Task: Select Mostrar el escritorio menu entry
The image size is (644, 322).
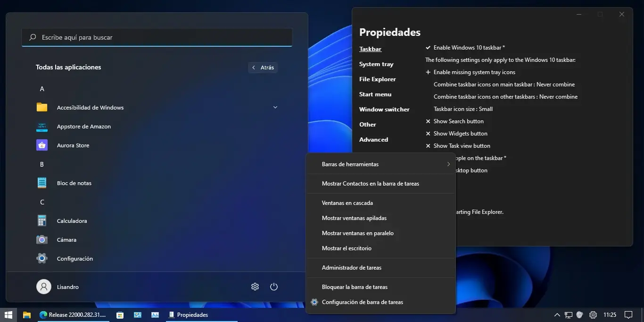Action: (380, 248)
